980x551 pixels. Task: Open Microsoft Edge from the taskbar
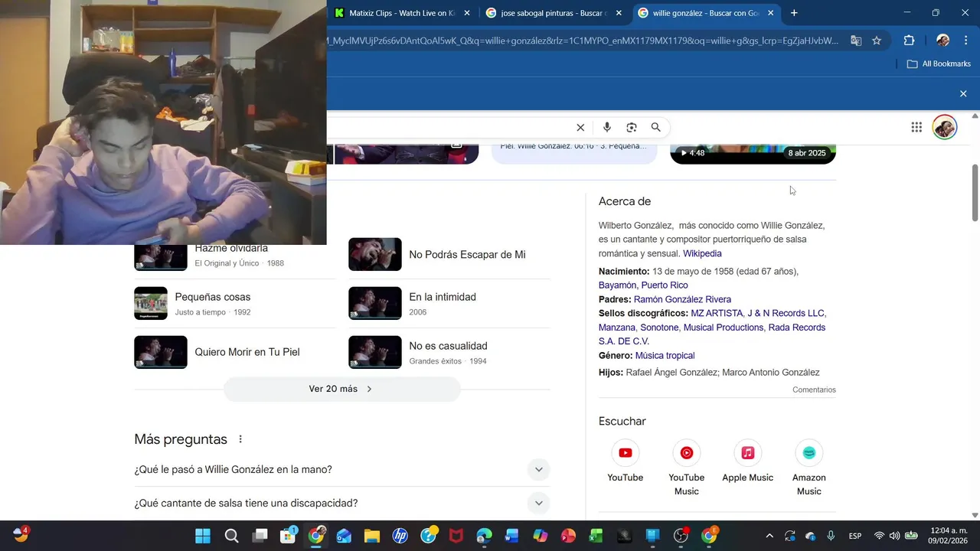[484, 536]
